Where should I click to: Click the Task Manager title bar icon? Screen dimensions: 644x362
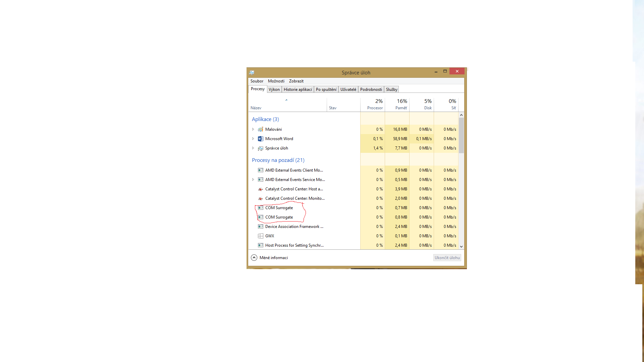click(x=252, y=72)
